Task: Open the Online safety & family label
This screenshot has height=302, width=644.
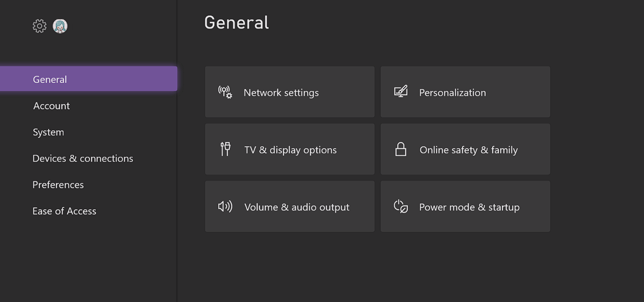Action: [x=468, y=150]
